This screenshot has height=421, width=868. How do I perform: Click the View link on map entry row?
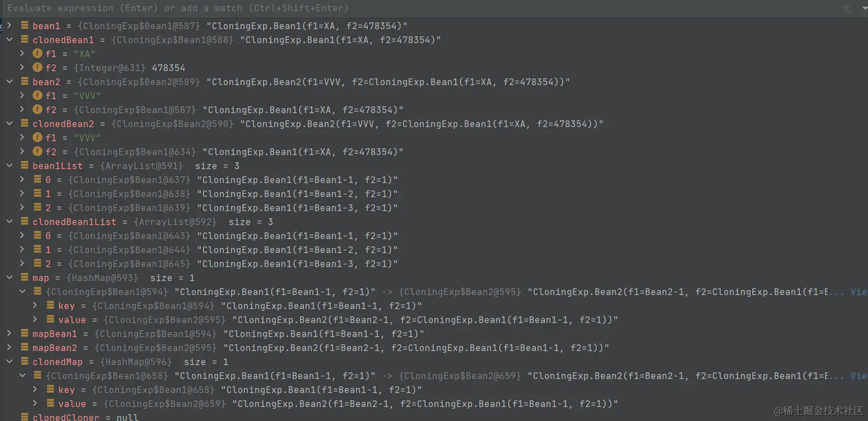[x=858, y=292]
